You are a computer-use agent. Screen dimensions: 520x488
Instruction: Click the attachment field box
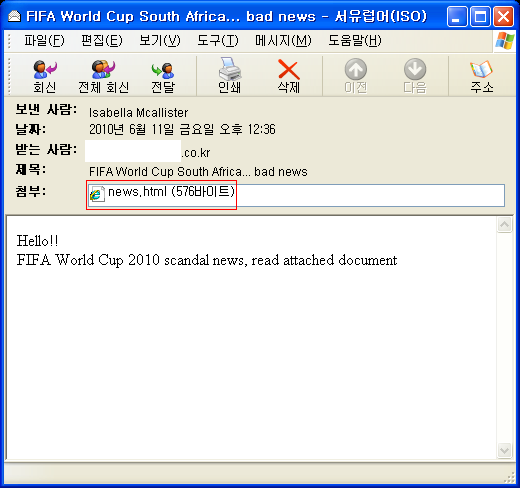(x=296, y=195)
